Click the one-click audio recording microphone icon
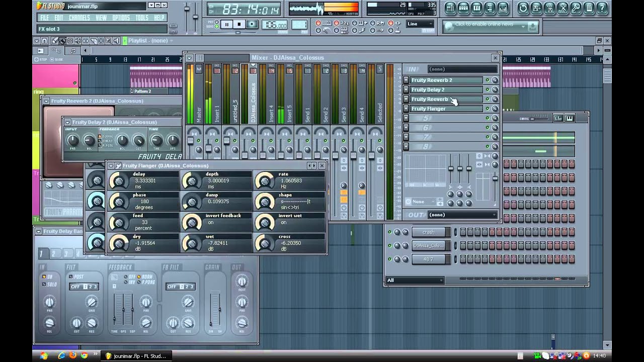Image resolution: width=644 pixels, height=362 pixels. click(576, 8)
